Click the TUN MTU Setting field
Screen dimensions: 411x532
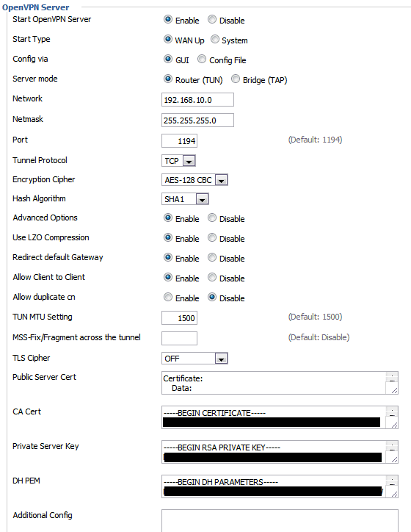coord(179,318)
